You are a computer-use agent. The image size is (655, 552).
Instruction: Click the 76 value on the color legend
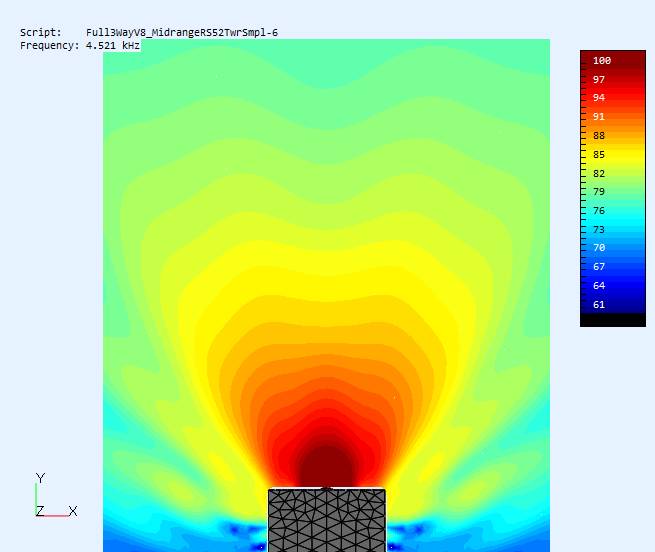click(x=599, y=211)
